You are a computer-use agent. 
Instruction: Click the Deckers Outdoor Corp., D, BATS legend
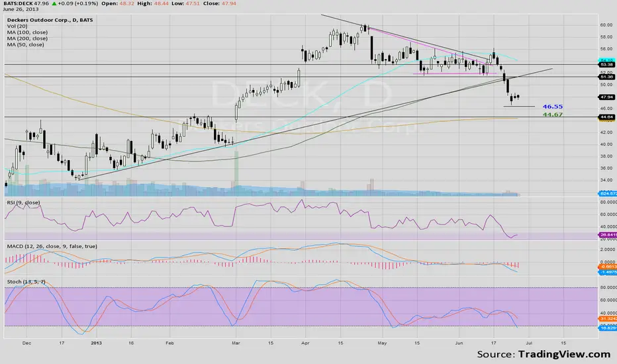pyautogui.click(x=50, y=20)
